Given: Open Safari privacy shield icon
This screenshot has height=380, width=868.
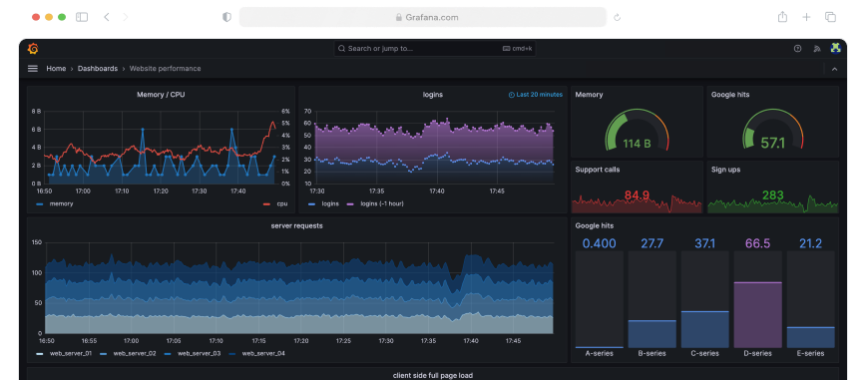Looking at the screenshot, I should [x=226, y=17].
